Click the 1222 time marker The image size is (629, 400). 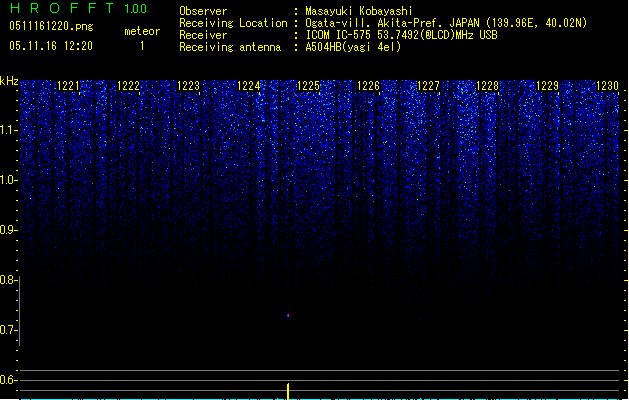tap(129, 85)
